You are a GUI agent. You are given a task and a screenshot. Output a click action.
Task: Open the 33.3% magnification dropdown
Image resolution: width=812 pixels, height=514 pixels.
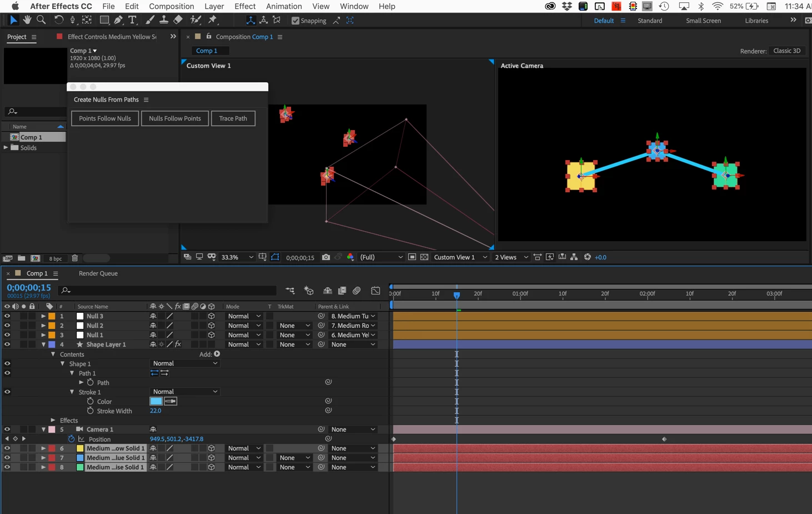237,257
